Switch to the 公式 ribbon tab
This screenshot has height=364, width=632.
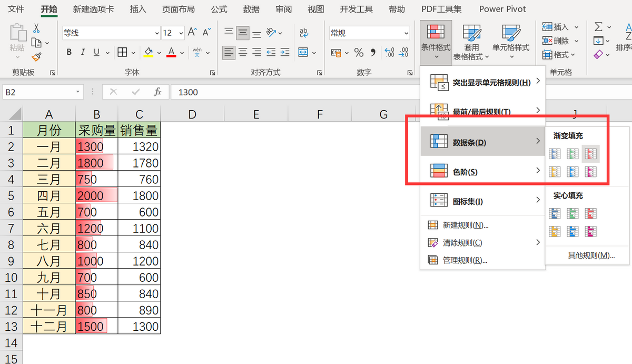[219, 9]
